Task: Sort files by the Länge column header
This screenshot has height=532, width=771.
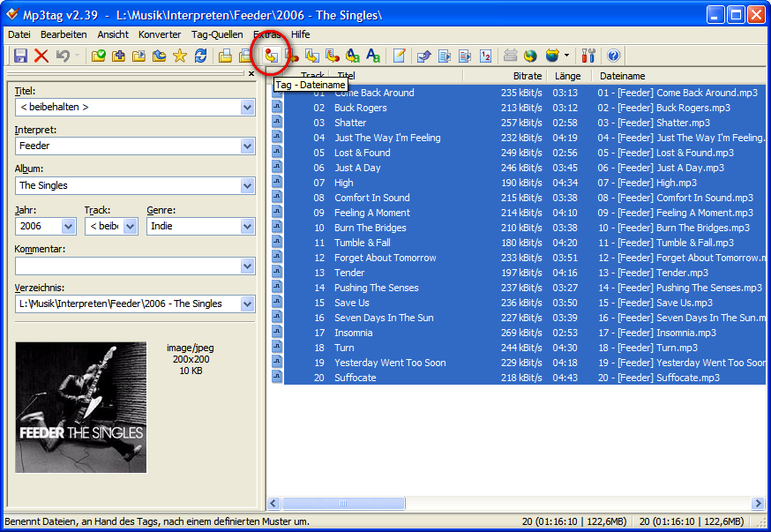Action: pos(567,76)
